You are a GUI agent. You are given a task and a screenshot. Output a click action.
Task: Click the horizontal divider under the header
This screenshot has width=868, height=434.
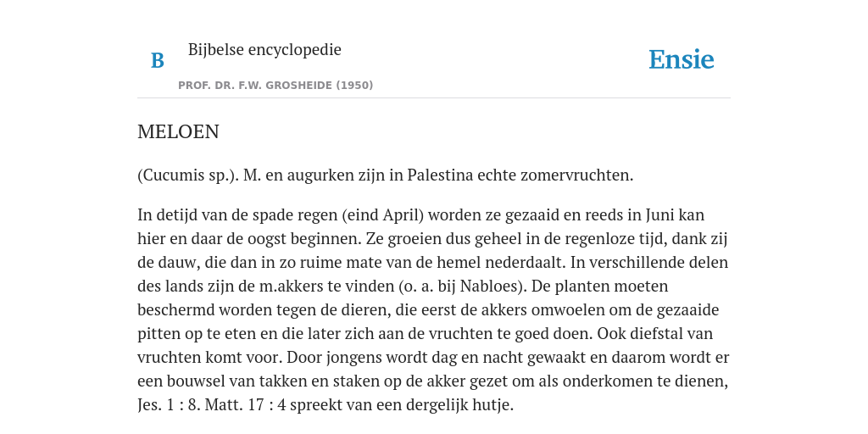[x=434, y=98]
